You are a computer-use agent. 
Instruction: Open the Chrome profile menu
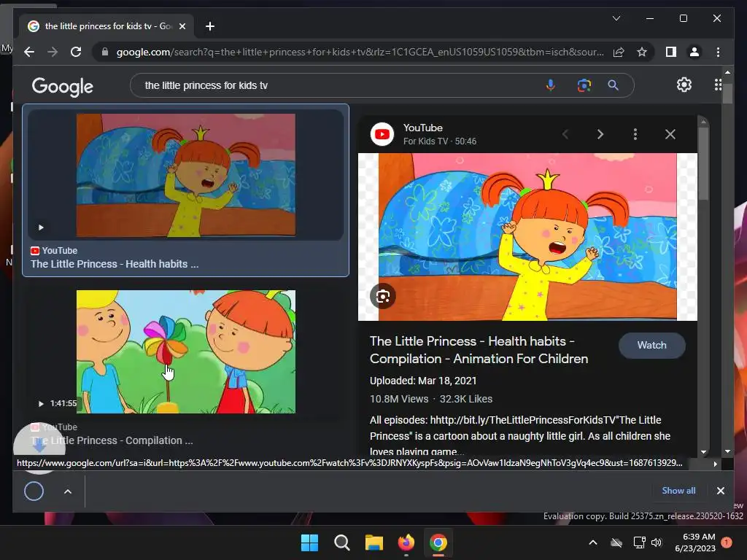coord(694,52)
